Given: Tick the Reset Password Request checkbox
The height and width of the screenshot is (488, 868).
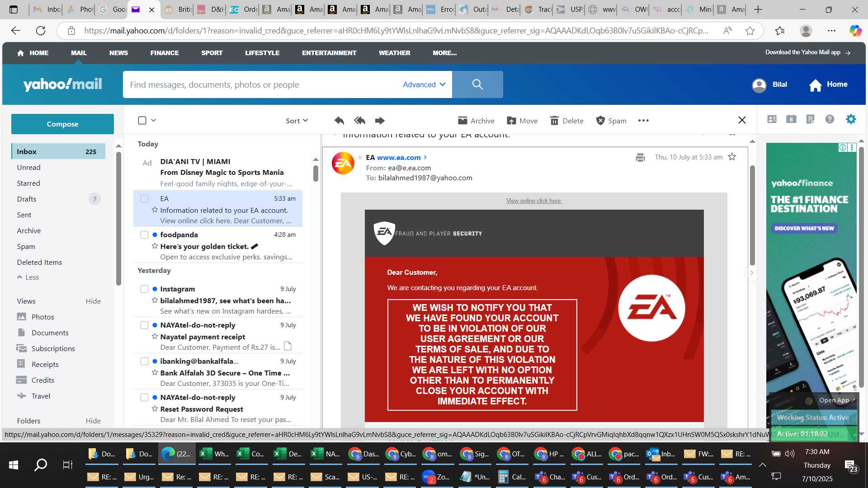Looking at the screenshot, I should tap(144, 398).
